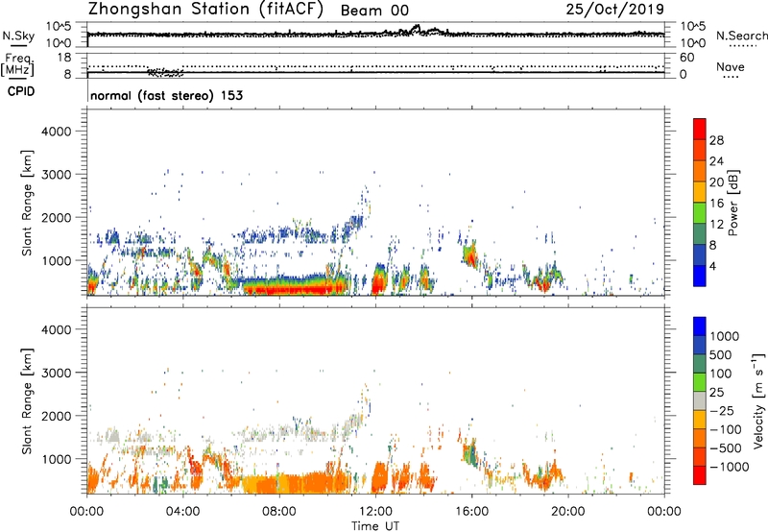
Task: Click the date '25/Oct/2019'
Action: tap(615, 10)
